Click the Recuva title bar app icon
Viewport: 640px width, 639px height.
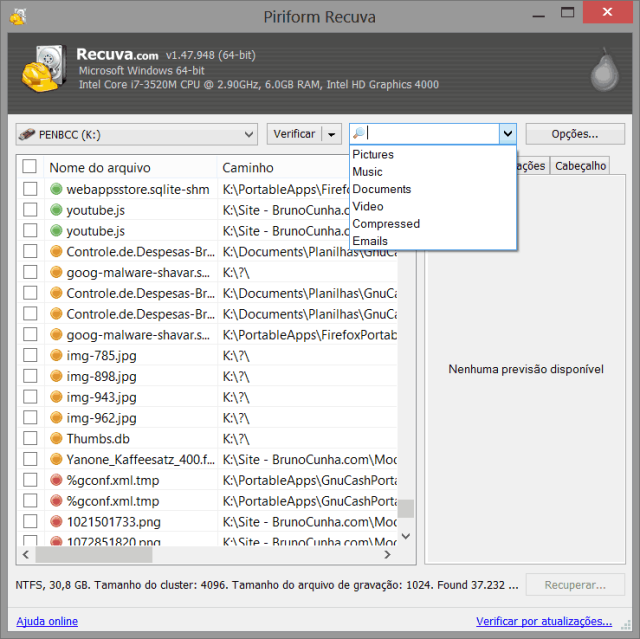18,17
